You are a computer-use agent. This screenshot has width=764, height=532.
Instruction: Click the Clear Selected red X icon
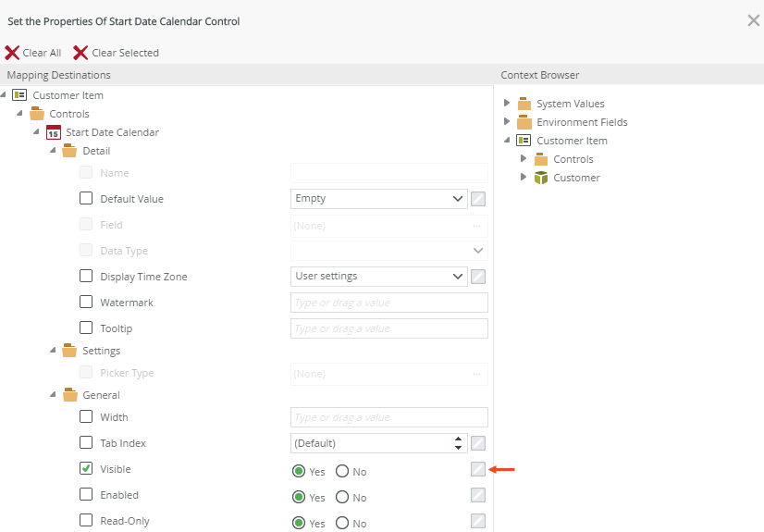(x=81, y=53)
